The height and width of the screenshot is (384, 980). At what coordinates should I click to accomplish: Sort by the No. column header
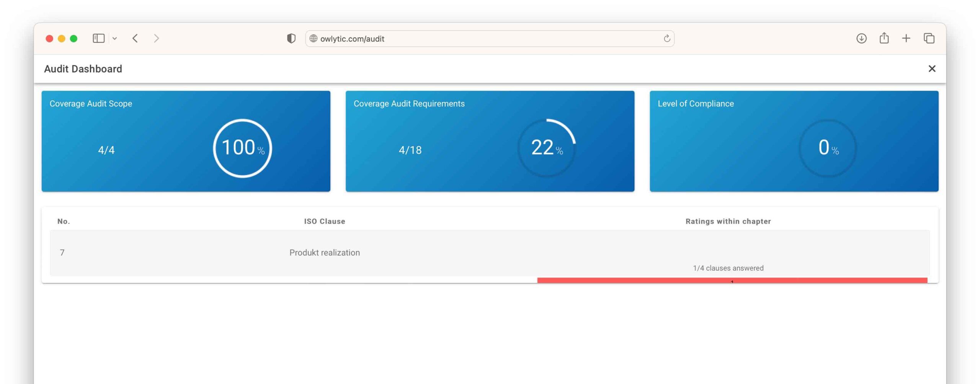point(64,221)
